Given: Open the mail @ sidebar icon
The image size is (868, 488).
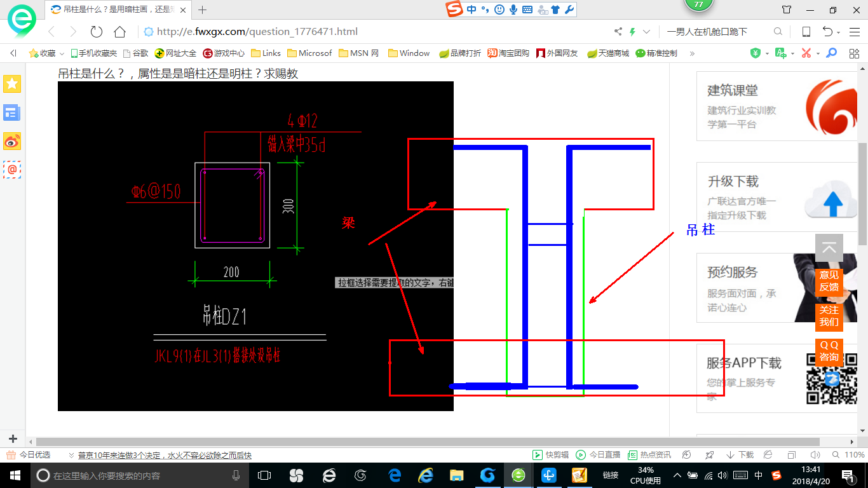Looking at the screenshot, I should pyautogui.click(x=12, y=169).
